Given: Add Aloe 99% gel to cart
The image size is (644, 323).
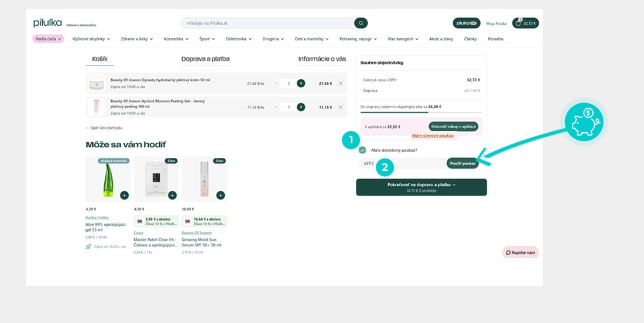Looking at the screenshot, I should tap(124, 195).
